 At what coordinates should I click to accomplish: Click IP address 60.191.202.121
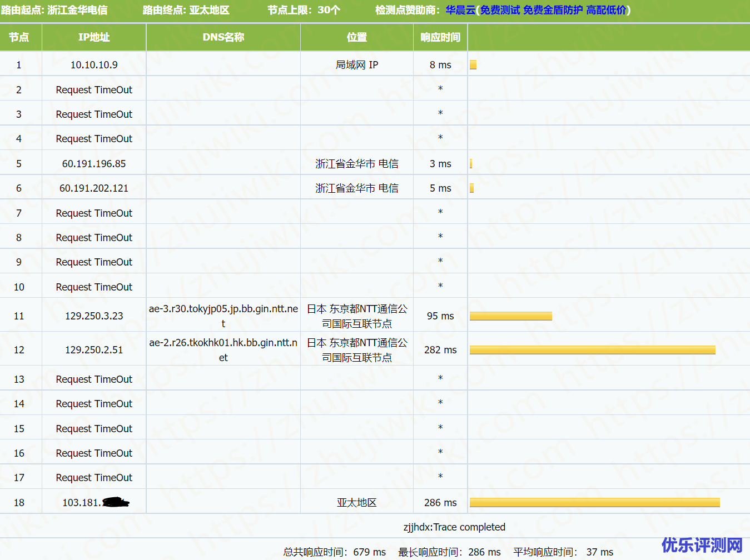tap(94, 188)
